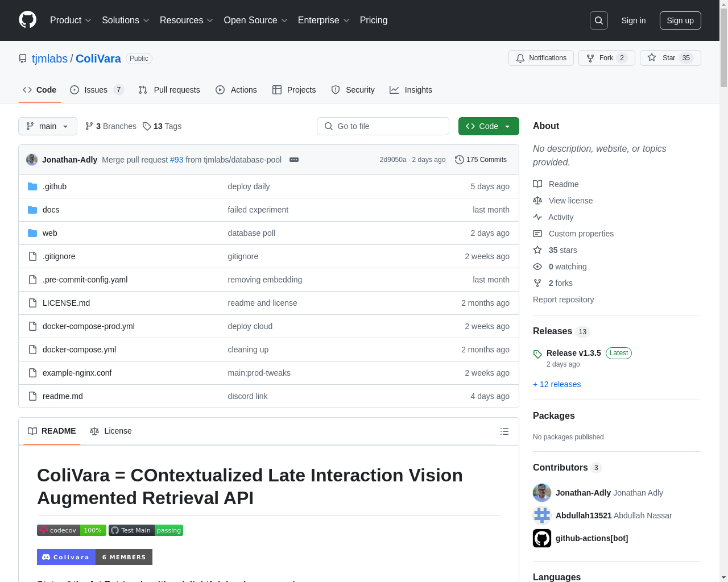
Task: Switch to the Issues tab
Action: point(97,90)
